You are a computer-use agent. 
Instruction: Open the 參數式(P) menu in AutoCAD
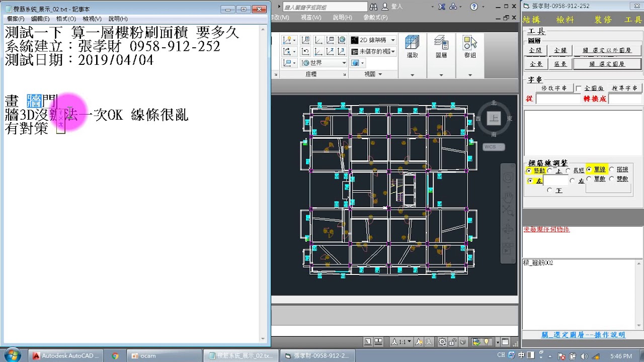tap(375, 17)
